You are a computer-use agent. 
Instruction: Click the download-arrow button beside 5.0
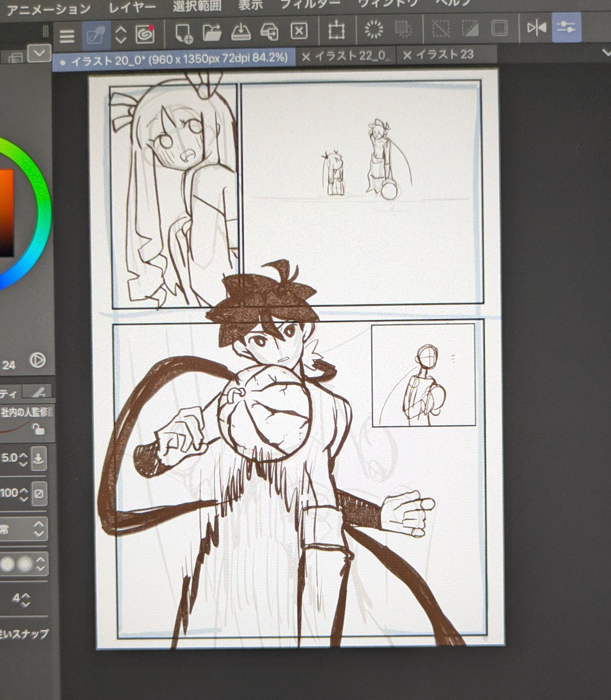point(38,459)
